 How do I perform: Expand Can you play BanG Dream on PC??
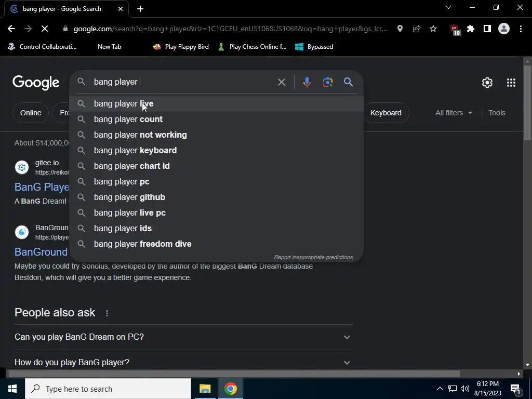(x=183, y=337)
